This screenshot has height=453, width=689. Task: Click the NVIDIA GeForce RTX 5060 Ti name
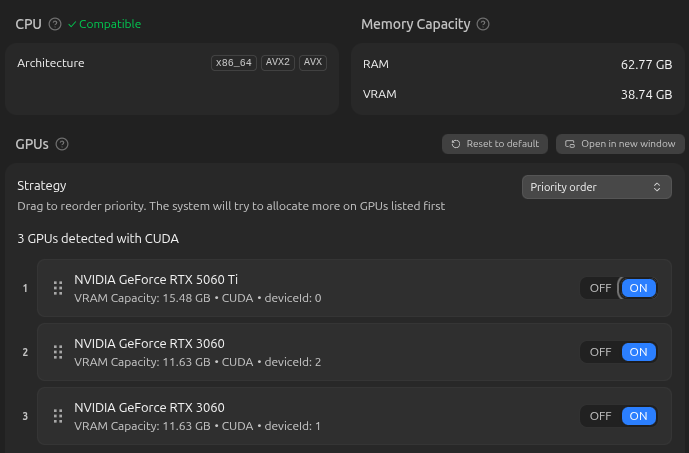(x=156, y=279)
